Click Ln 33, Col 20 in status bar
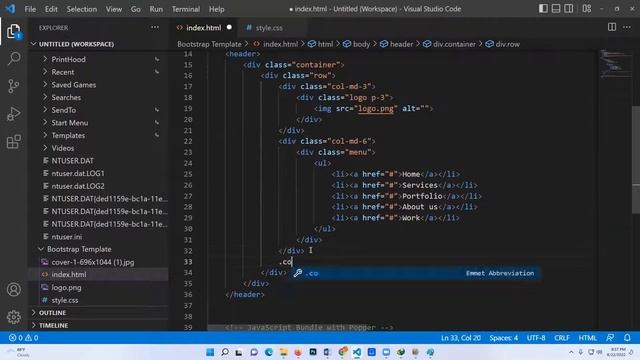This screenshot has height=360, width=640. tap(460, 338)
